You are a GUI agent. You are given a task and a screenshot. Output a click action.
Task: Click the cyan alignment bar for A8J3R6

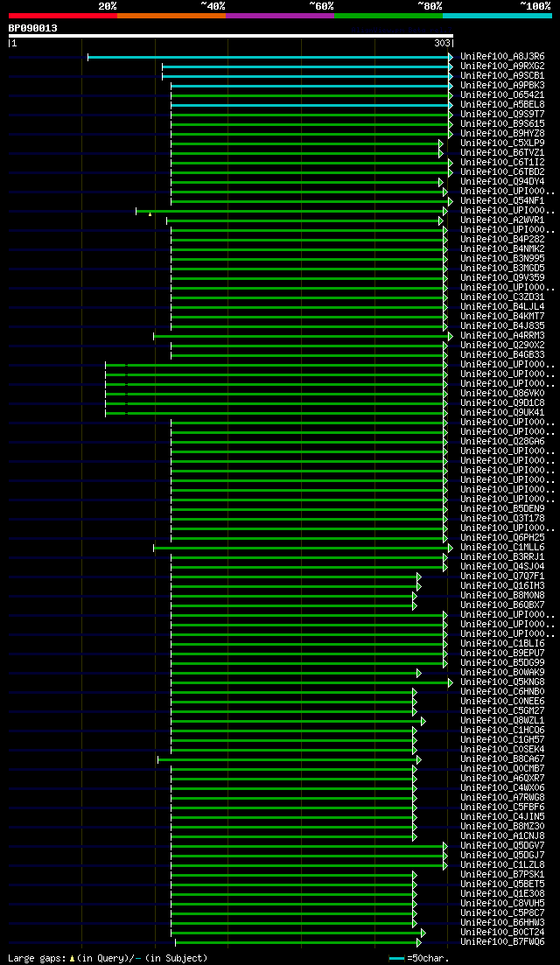click(270, 57)
